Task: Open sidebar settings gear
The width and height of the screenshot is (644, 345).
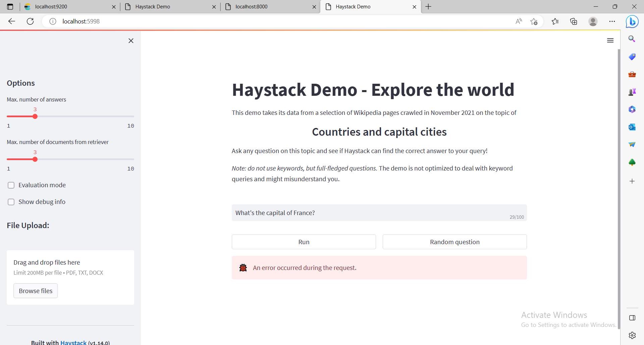Action: [632, 335]
